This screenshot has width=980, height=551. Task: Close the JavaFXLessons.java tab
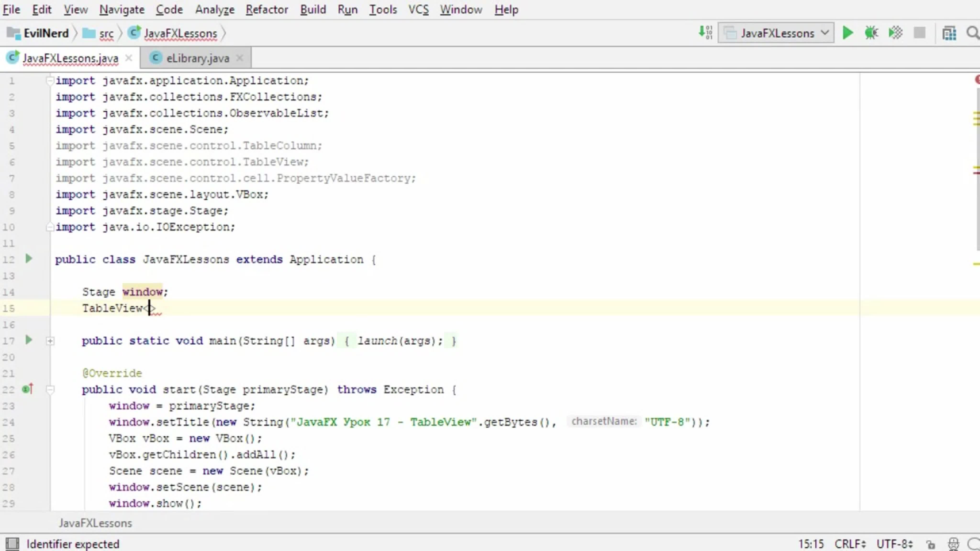coord(128,58)
